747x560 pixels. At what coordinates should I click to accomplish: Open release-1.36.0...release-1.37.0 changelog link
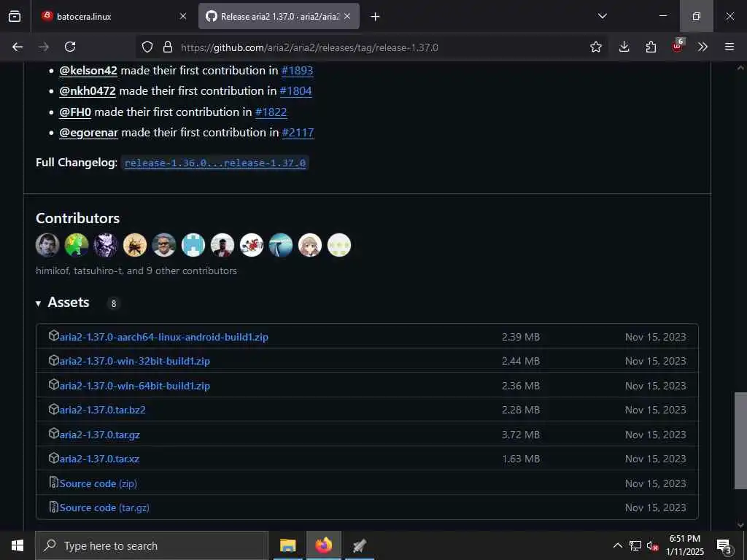pos(215,163)
